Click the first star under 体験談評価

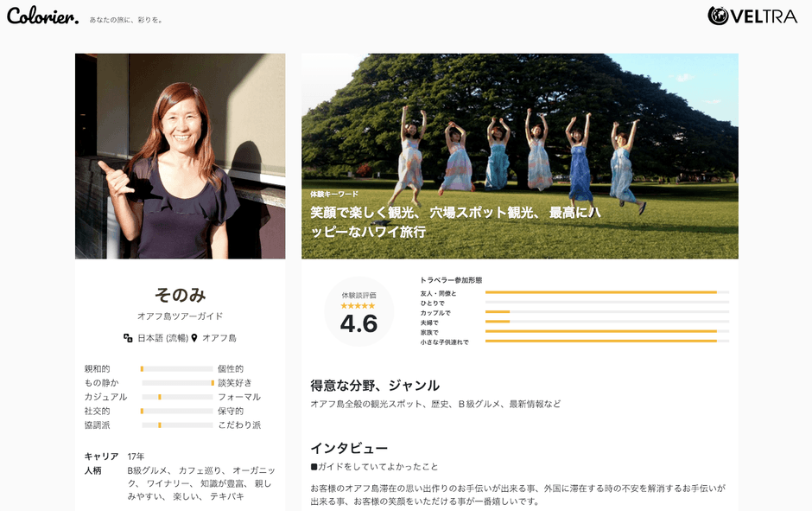tap(345, 305)
